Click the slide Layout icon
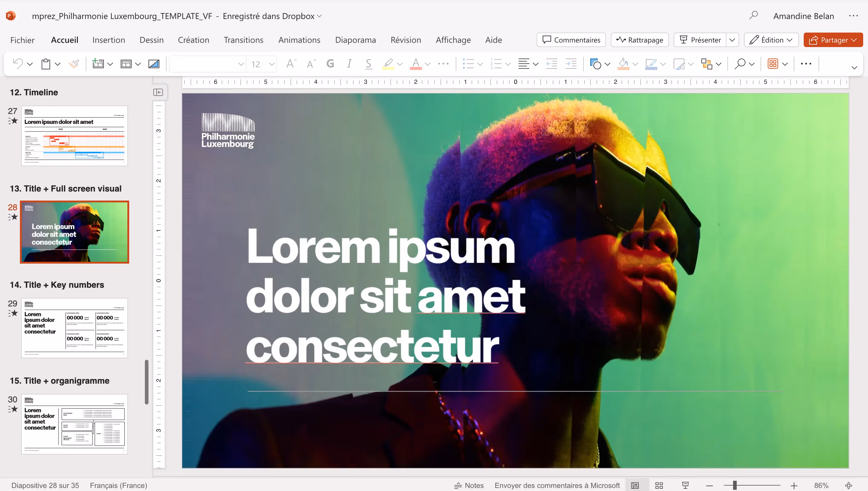868x491 pixels. click(x=126, y=64)
